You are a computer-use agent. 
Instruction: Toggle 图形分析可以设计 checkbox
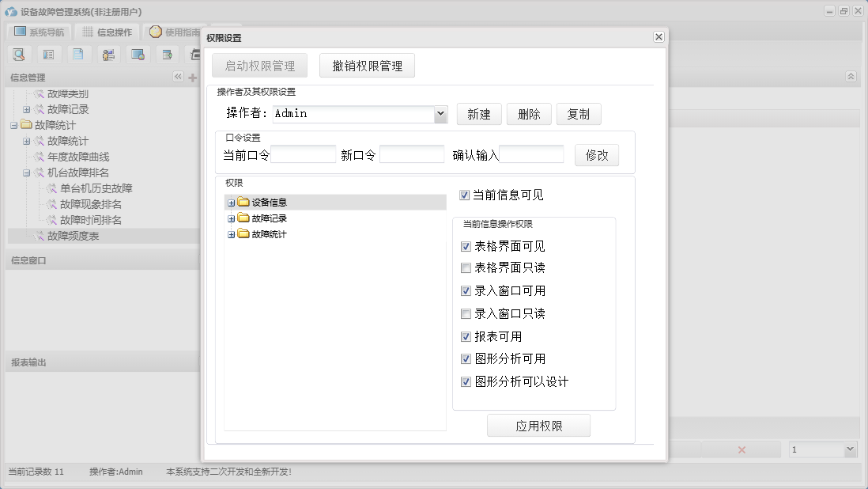466,381
